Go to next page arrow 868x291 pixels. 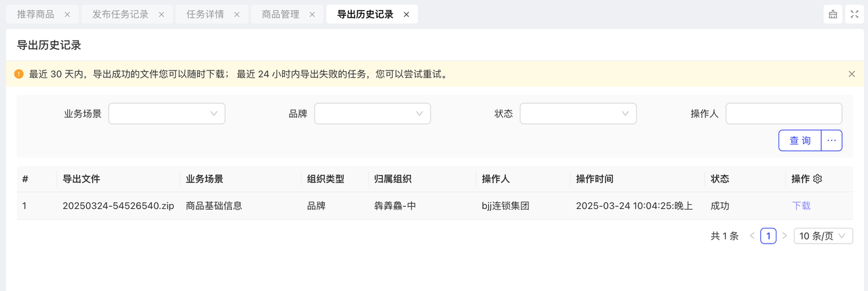(785, 236)
